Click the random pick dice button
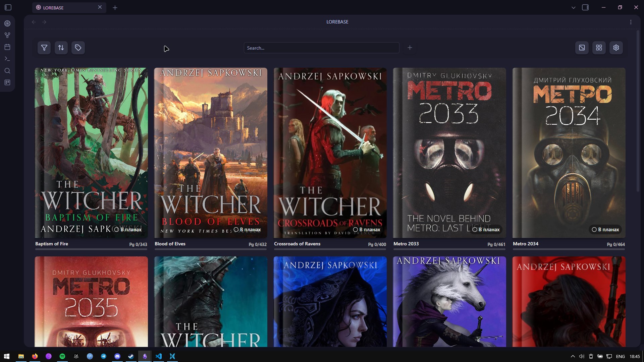 582,48
